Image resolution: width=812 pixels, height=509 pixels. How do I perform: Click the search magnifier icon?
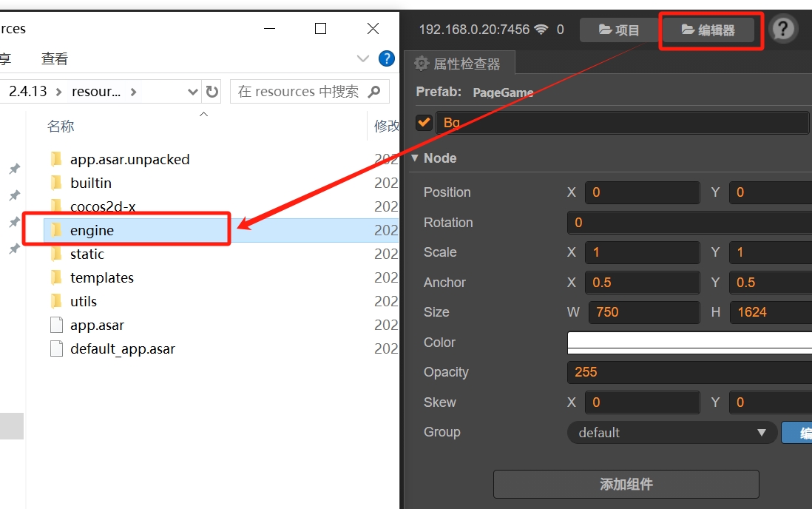coord(374,92)
